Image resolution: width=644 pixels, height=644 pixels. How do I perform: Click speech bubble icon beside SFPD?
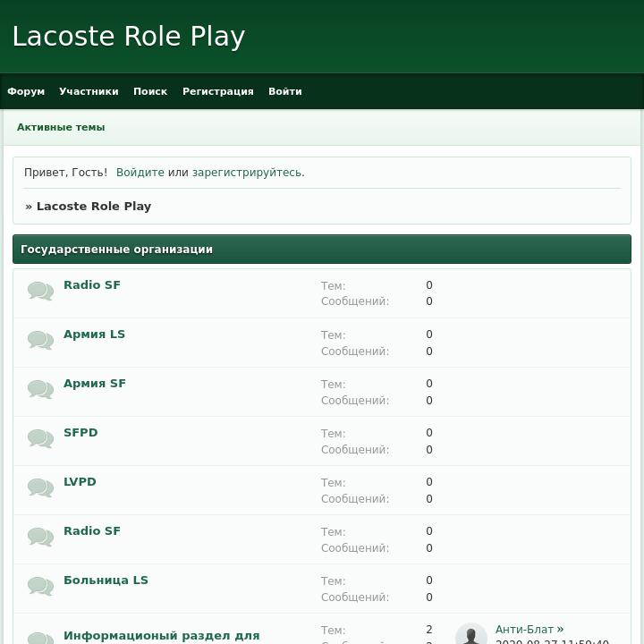[x=40, y=438]
